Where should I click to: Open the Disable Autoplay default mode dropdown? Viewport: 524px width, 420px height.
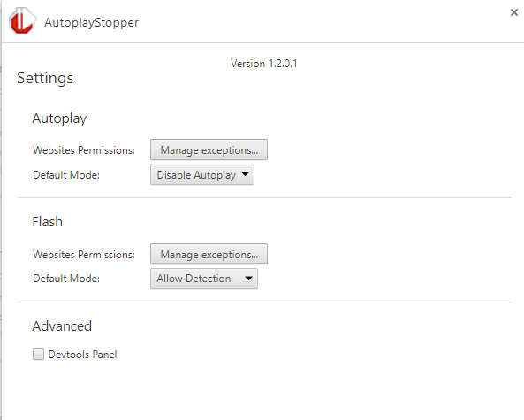(x=202, y=174)
